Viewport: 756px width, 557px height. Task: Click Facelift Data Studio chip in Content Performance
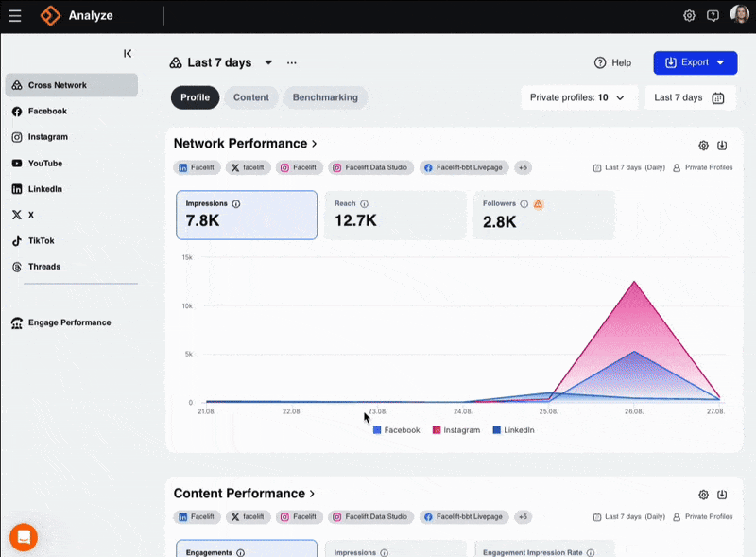pyautogui.click(x=370, y=516)
